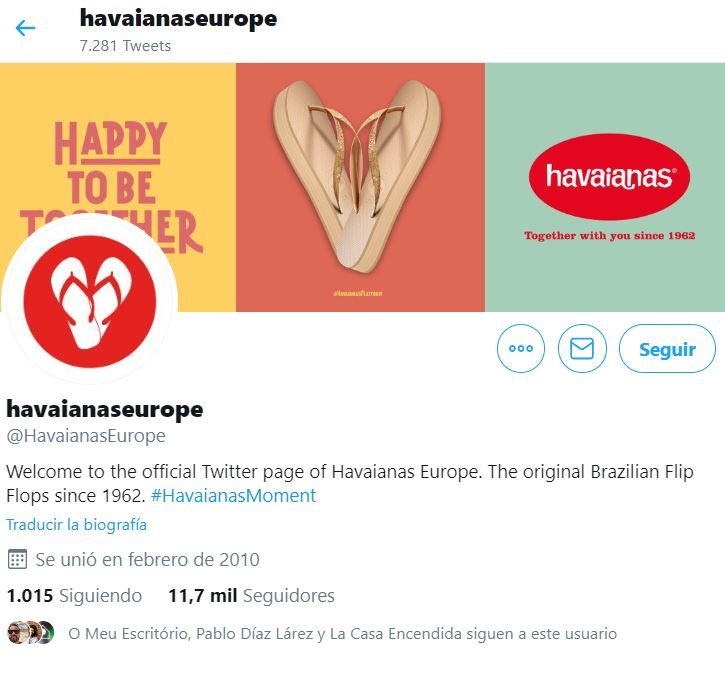Image resolution: width=725 pixels, height=673 pixels.
Task: Go back using the left arrow icon
Action: click(25, 28)
